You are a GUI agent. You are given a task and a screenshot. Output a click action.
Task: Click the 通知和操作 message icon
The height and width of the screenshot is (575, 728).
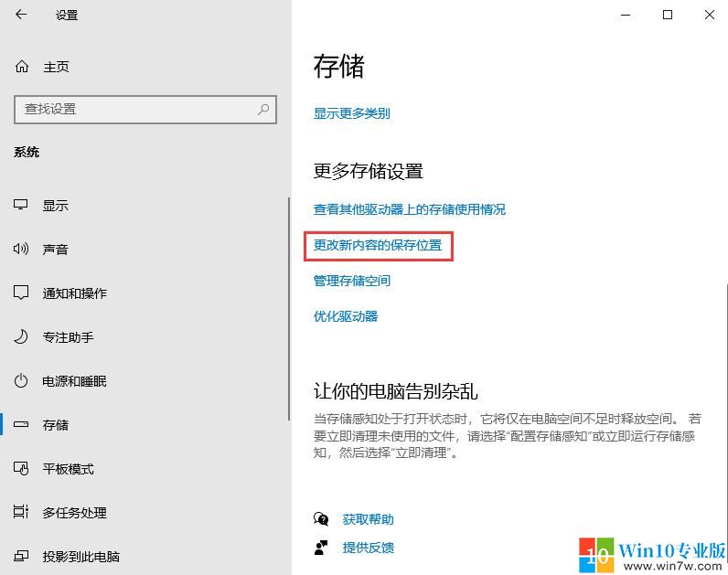point(21,293)
